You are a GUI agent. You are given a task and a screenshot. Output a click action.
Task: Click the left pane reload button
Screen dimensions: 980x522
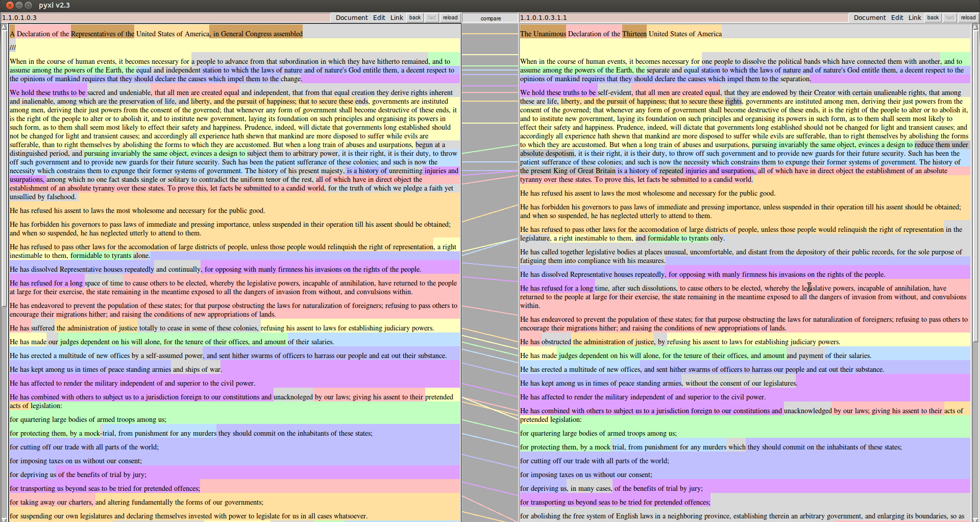pyautogui.click(x=450, y=18)
